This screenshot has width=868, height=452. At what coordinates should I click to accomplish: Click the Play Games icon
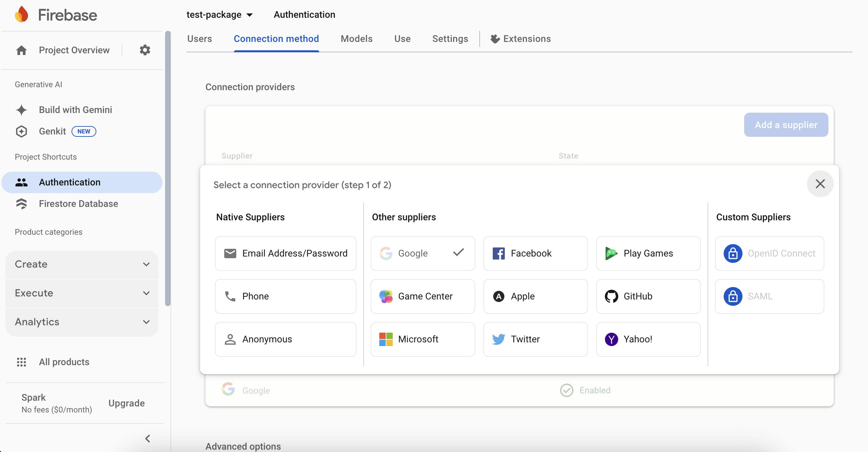click(x=611, y=253)
